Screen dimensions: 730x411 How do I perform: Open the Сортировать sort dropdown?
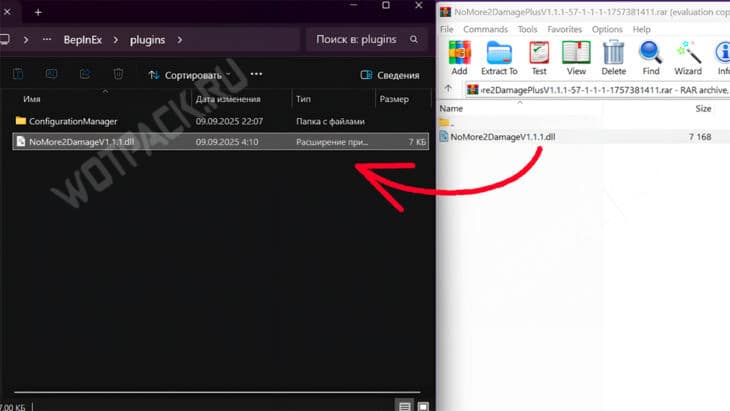click(x=189, y=75)
